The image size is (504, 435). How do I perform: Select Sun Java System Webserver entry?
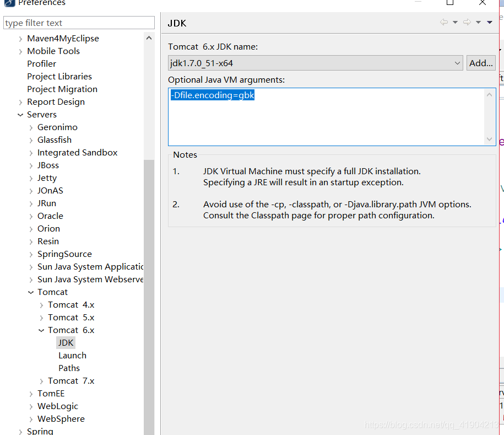[90, 280]
